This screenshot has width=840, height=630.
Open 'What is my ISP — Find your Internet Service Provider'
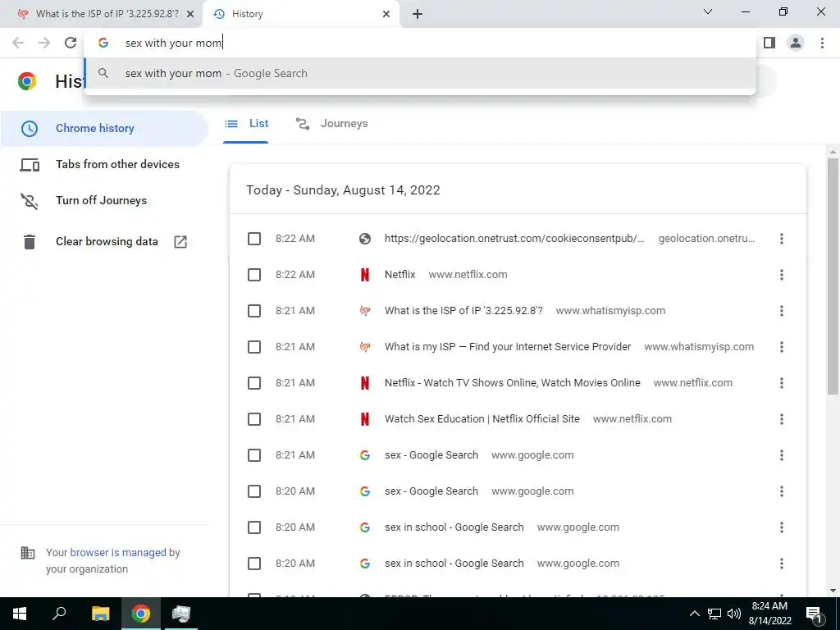(x=507, y=347)
